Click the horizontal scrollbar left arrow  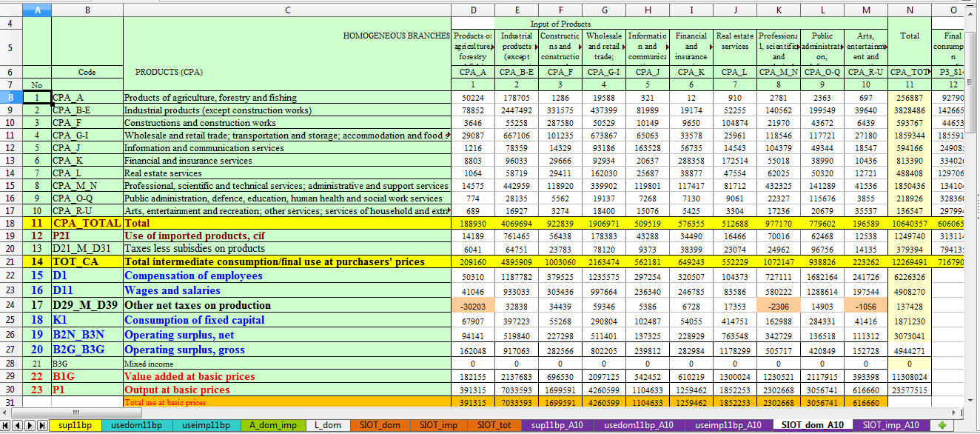click(4, 413)
